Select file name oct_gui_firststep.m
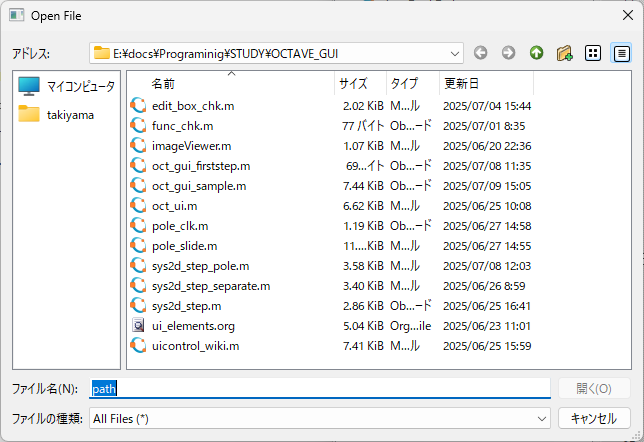This screenshot has width=644, height=442. [x=201, y=166]
